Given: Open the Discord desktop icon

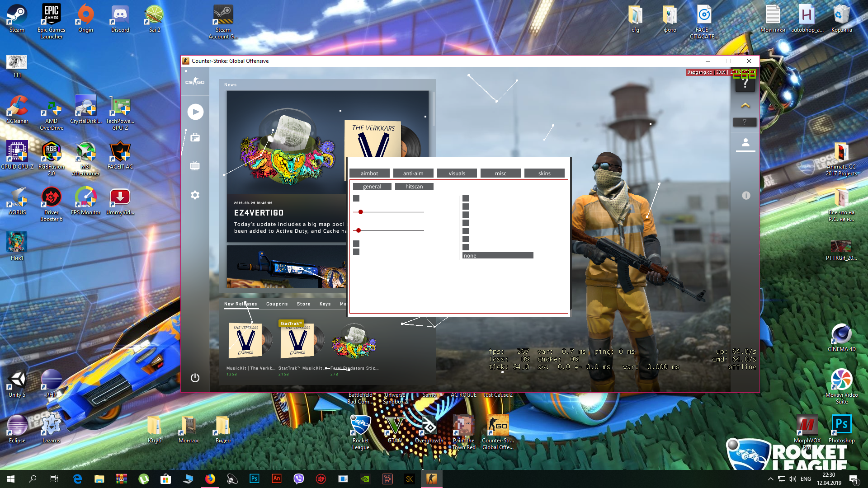Looking at the screenshot, I should [120, 19].
